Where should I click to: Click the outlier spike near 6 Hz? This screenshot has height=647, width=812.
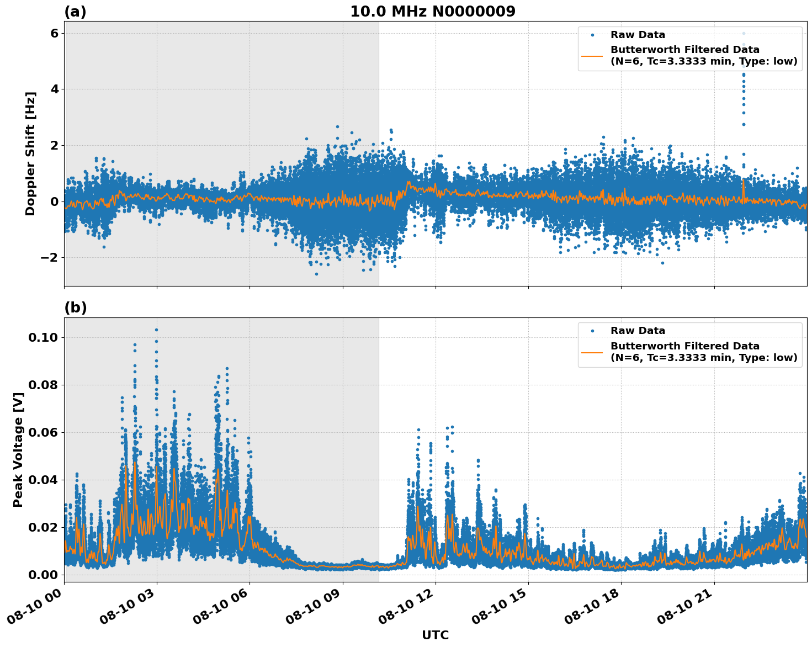point(744,33)
